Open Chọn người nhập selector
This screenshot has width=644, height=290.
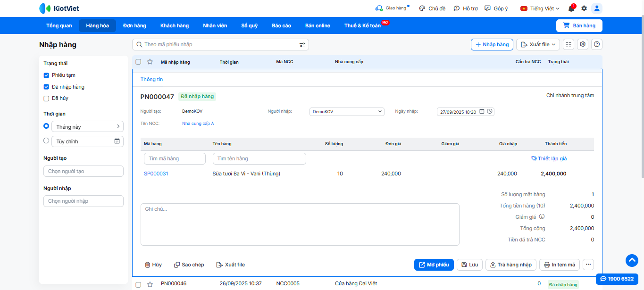pos(84,201)
